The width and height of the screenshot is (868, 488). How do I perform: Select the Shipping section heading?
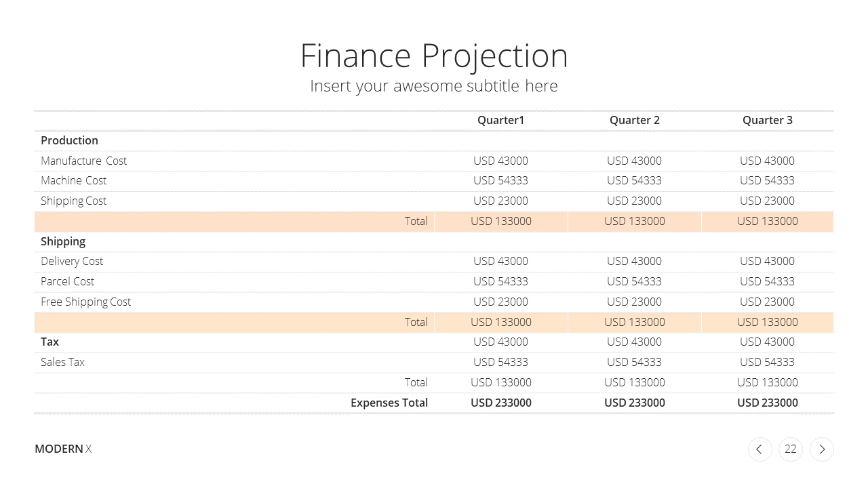pos(63,241)
